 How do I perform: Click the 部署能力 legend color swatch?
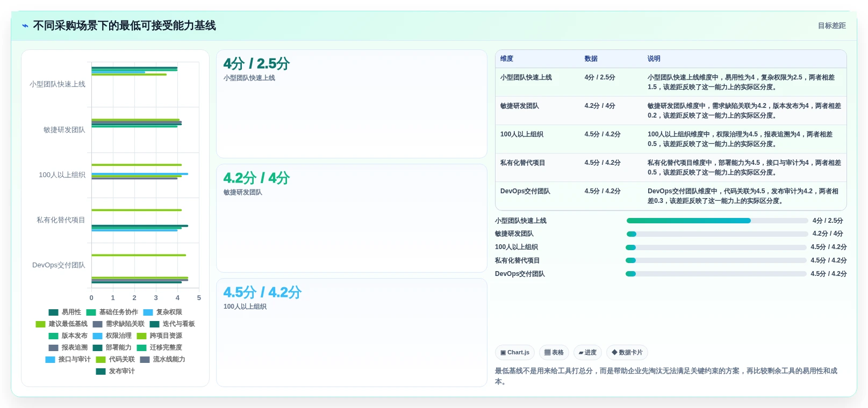click(97, 348)
